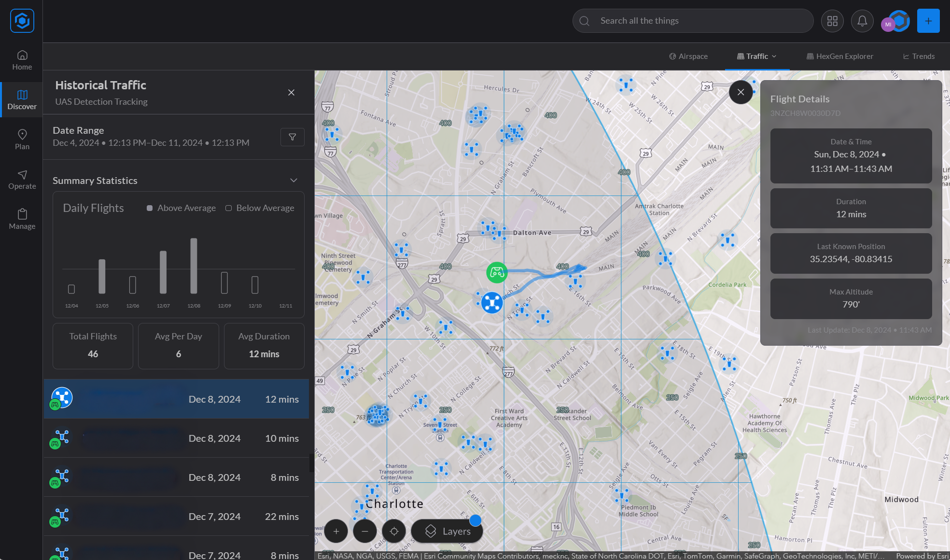This screenshot has height=560, width=950.
Task: Select the Dec 8 12 mins flight
Action: pos(177,399)
